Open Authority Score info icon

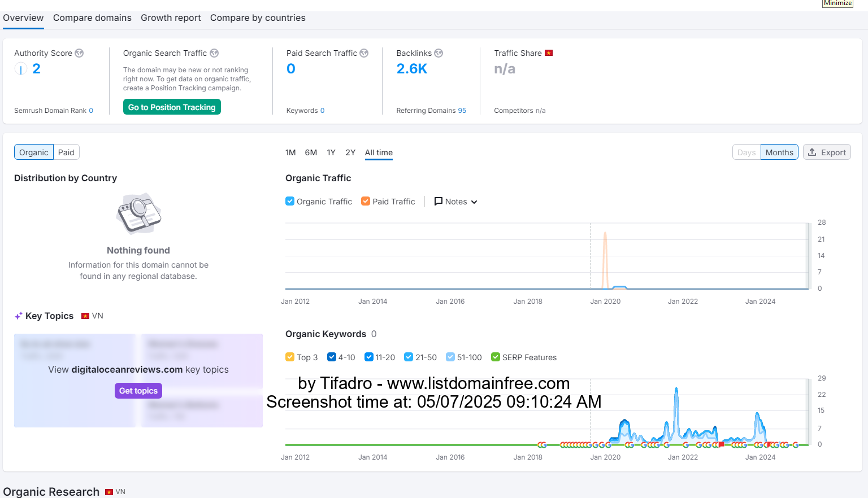(x=79, y=53)
